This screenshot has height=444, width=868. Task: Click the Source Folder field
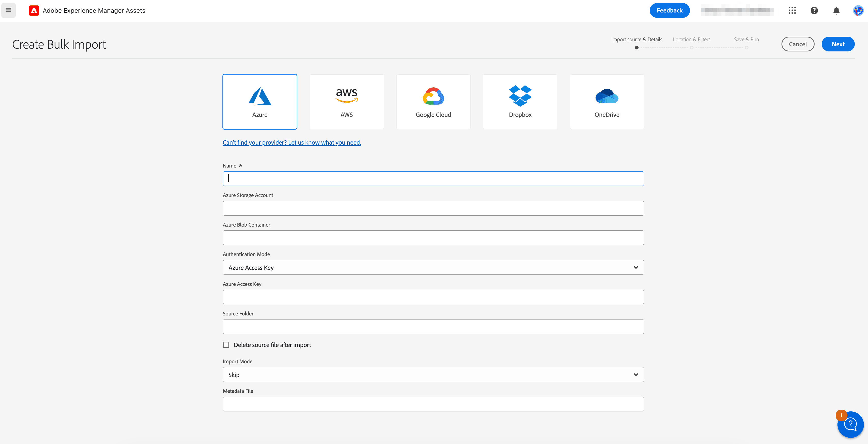[x=433, y=327]
